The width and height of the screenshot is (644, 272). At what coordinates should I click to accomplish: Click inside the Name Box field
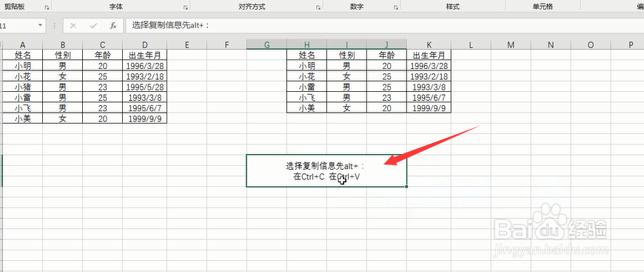point(19,25)
